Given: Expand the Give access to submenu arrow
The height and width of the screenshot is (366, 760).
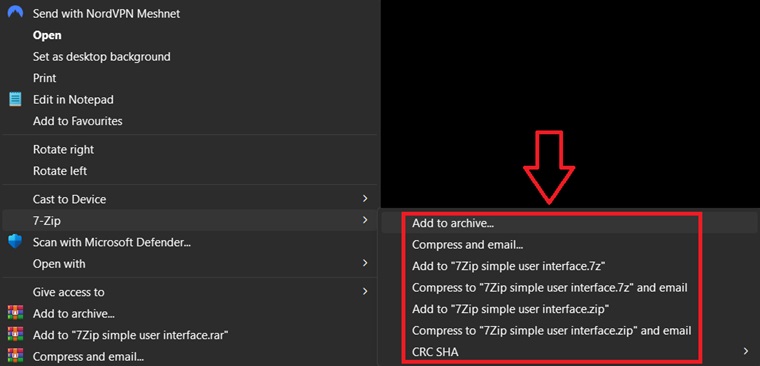Looking at the screenshot, I should 365,291.
